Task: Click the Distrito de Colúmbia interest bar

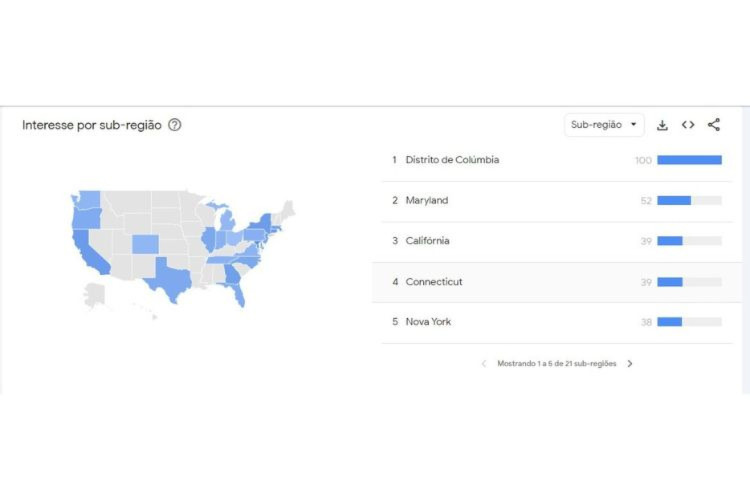Action: [x=689, y=160]
